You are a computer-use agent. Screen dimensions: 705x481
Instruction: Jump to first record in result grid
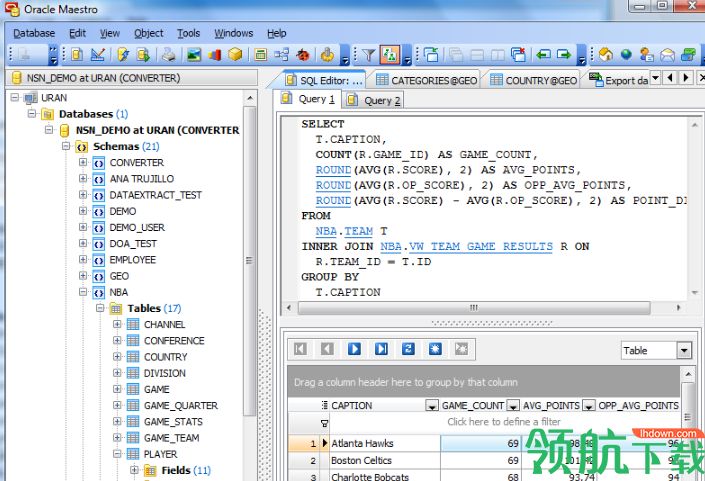(300, 348)
